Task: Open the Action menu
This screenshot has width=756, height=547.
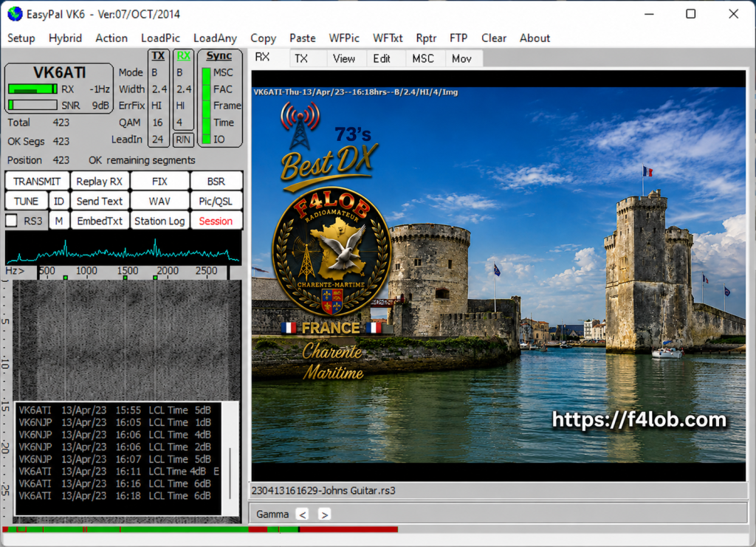Action: coord(111,38)
